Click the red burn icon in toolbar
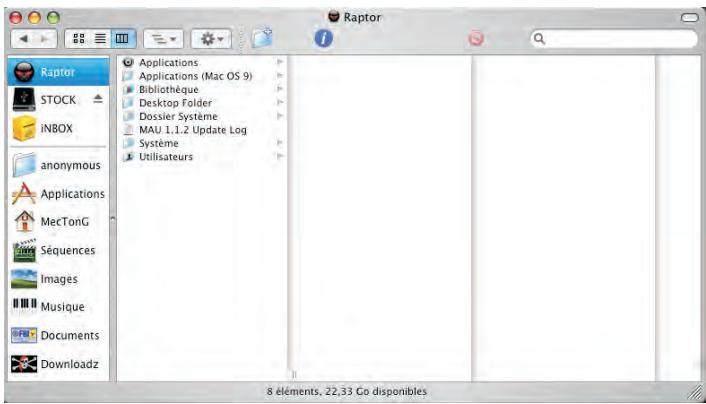The height and width of the screenshot is (404, 706). pyautogui.click(x=476, y=38)
